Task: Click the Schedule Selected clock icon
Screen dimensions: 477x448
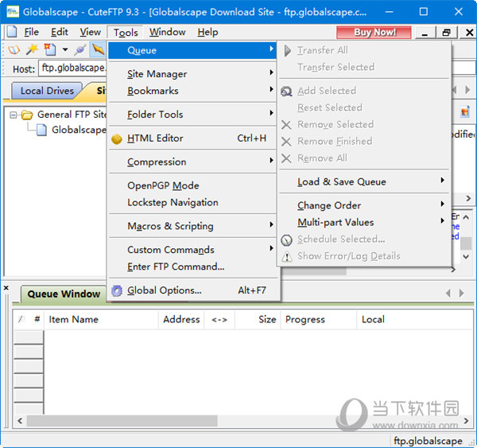Action: click(286, 240)
